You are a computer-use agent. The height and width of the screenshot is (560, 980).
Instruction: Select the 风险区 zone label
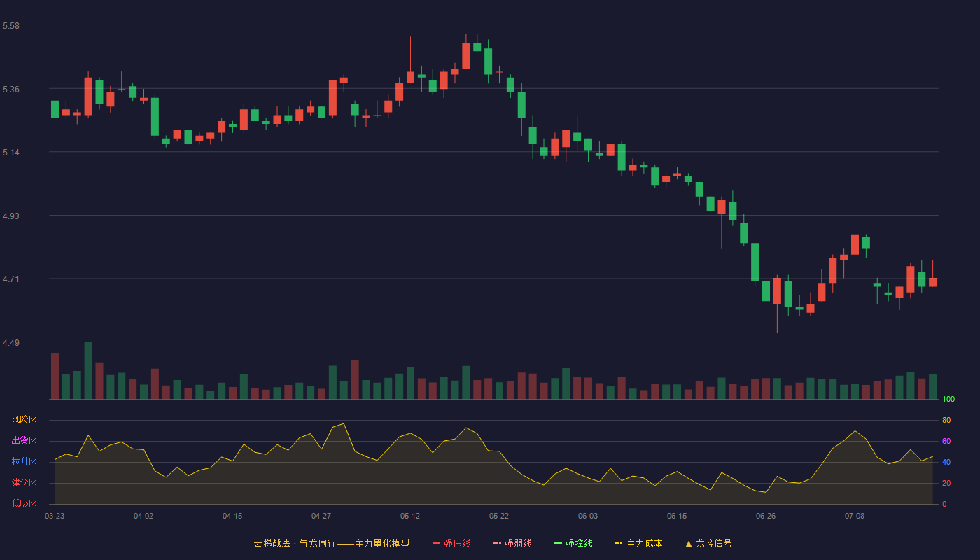click(x=24, y=420)
